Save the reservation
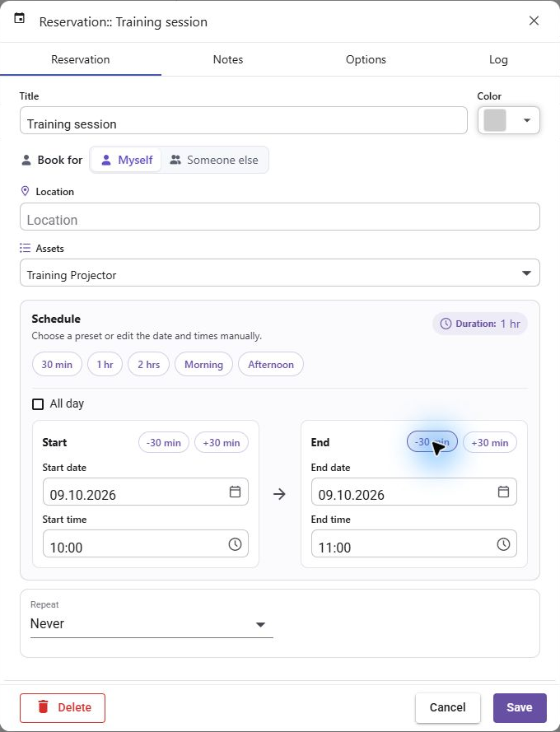560x732 pixels. [x=520, y=708]
